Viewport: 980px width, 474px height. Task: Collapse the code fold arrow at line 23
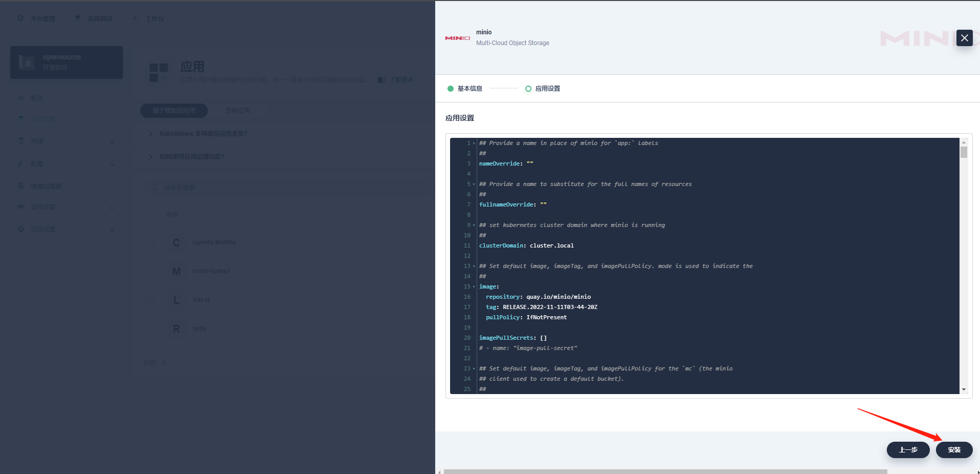click(x=474, y=369)
